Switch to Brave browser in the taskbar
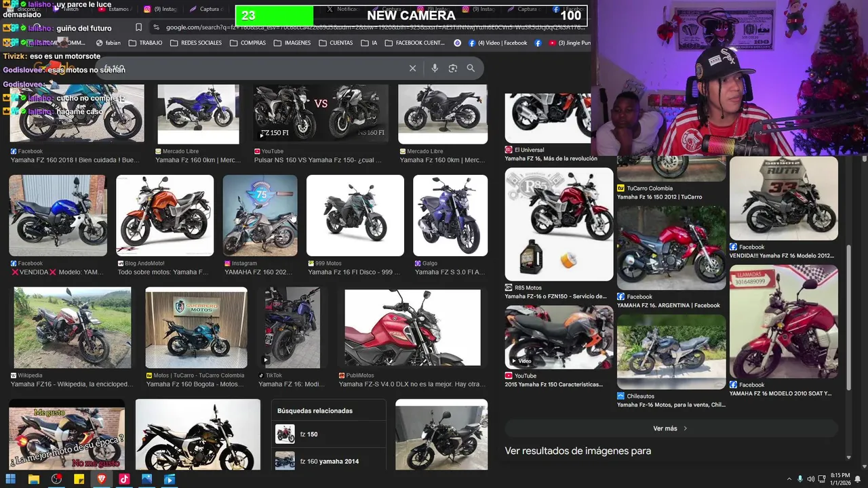 pos(101,479)
